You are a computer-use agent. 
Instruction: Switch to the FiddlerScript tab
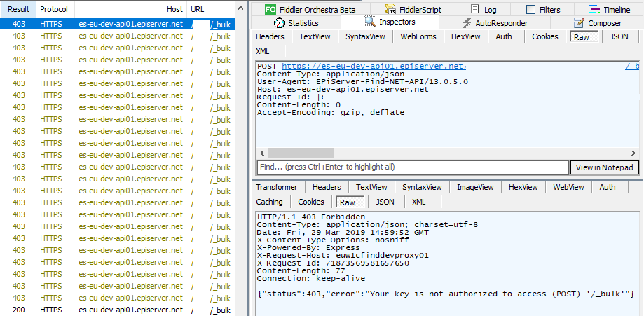413,9
